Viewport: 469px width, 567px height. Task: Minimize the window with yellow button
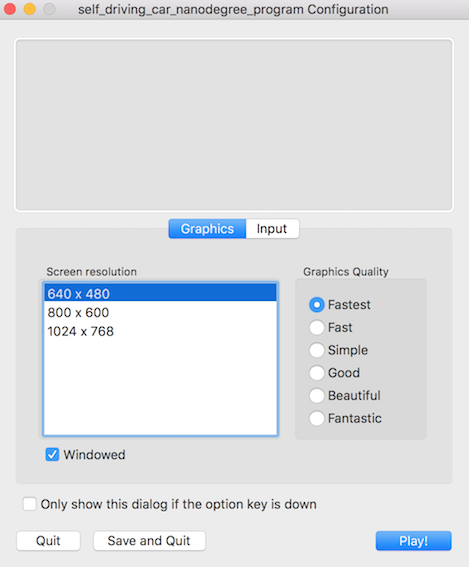(x=30, y=9)
